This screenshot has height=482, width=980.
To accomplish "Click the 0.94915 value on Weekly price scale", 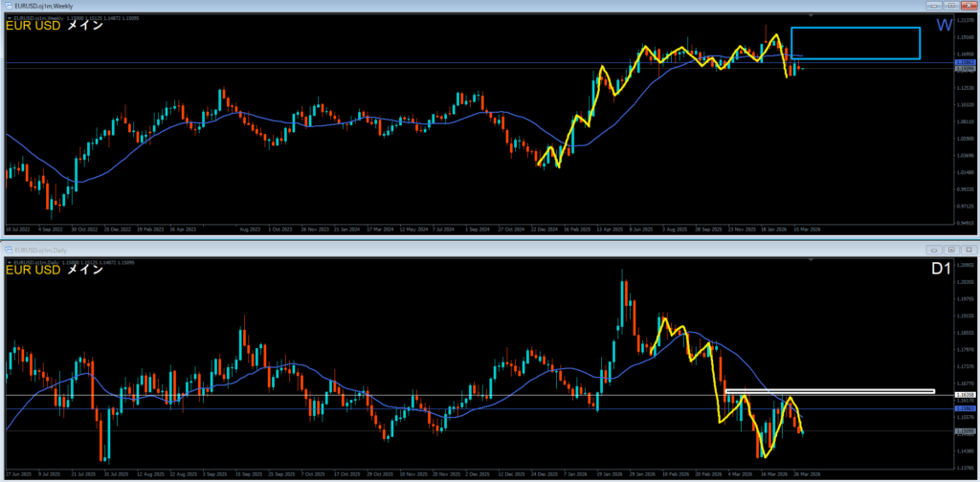I will pyautogui.click(x=965, y=222).
